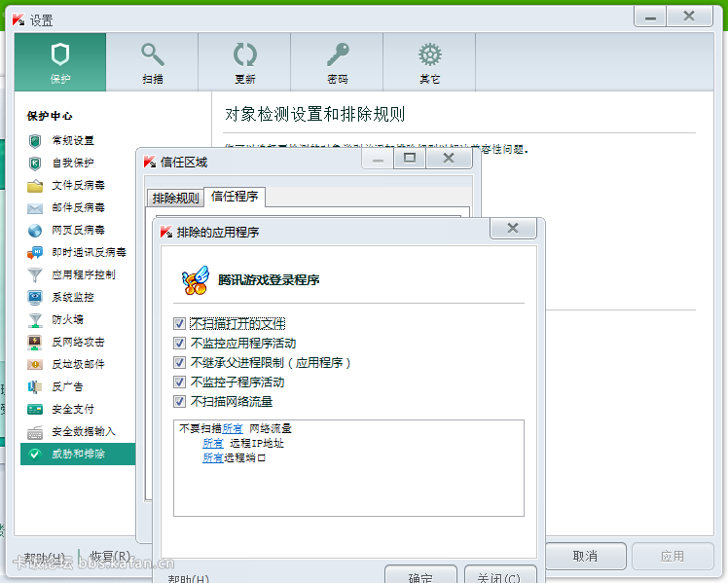Open 网页反病毒 section
Screen dimensions: 728x583
coord(79,230)
